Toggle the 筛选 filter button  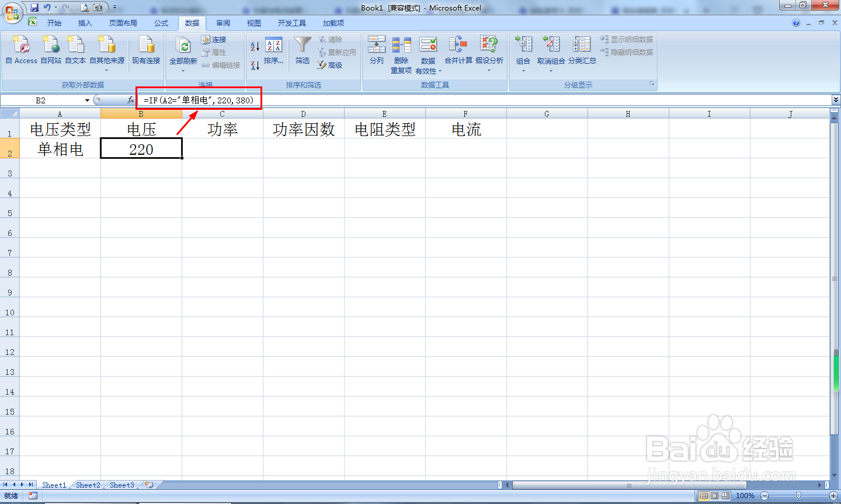pyautogui.click(x=303, y=50)
